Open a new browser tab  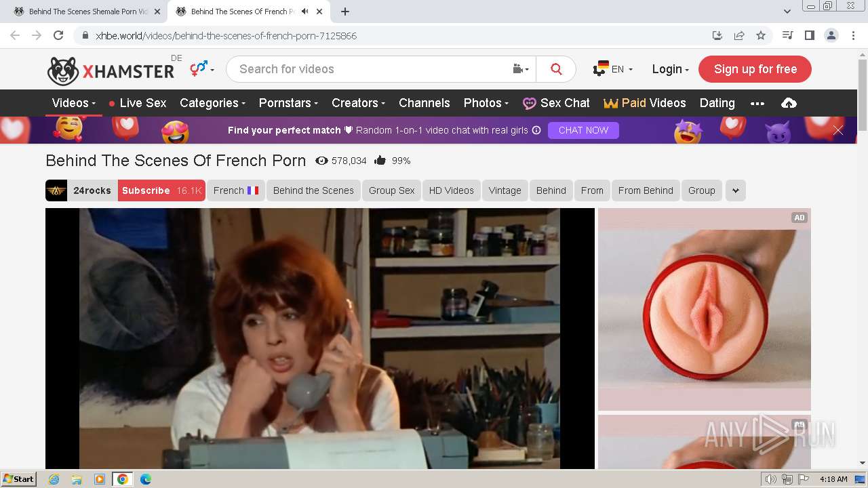click(345, 12)
